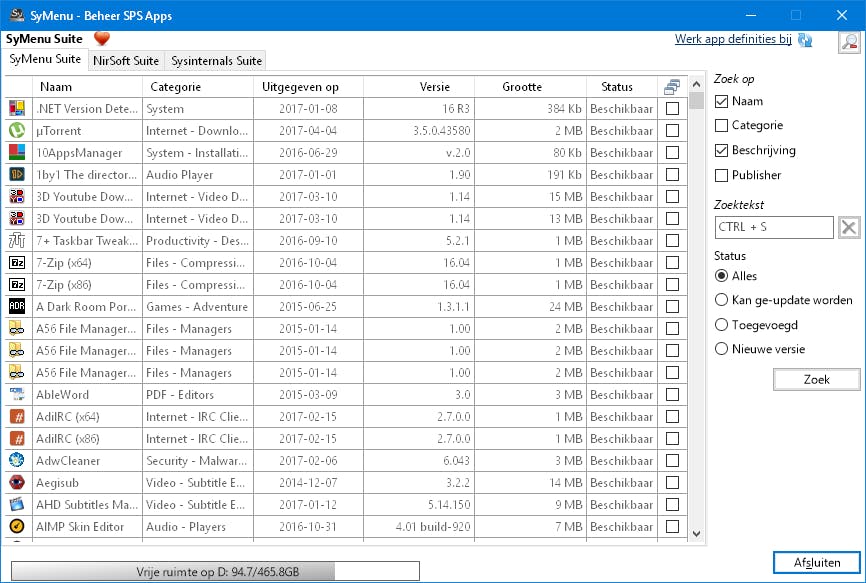
Task: Click the select-all icon in table header
Action: pyautogui.click(x=672, y=87)
